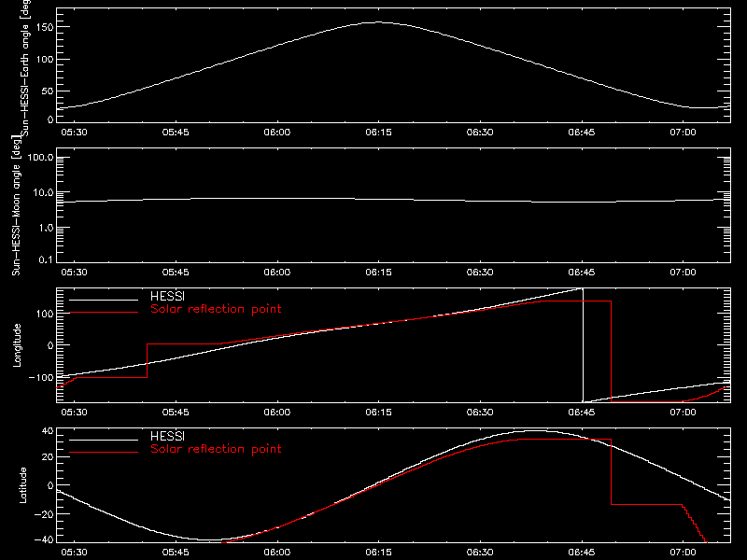Select Solar reflection point legend in Longitude plot

coord(216,309)
